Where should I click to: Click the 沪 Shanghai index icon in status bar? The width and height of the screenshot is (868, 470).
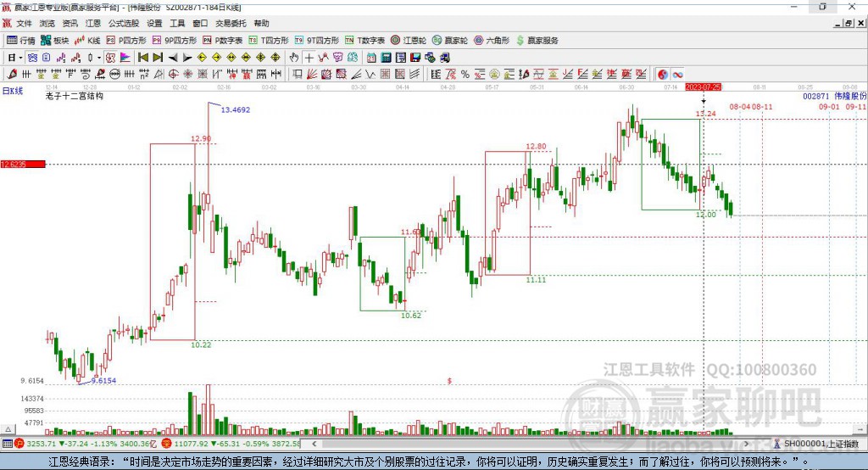pyautogui.click(x=19, y=444)
